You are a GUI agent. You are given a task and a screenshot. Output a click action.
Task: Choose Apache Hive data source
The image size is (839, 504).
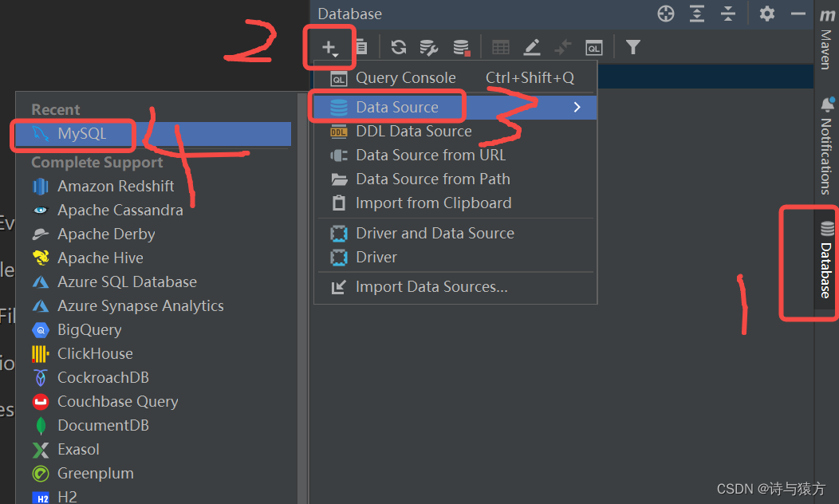(x=154, y=258)
